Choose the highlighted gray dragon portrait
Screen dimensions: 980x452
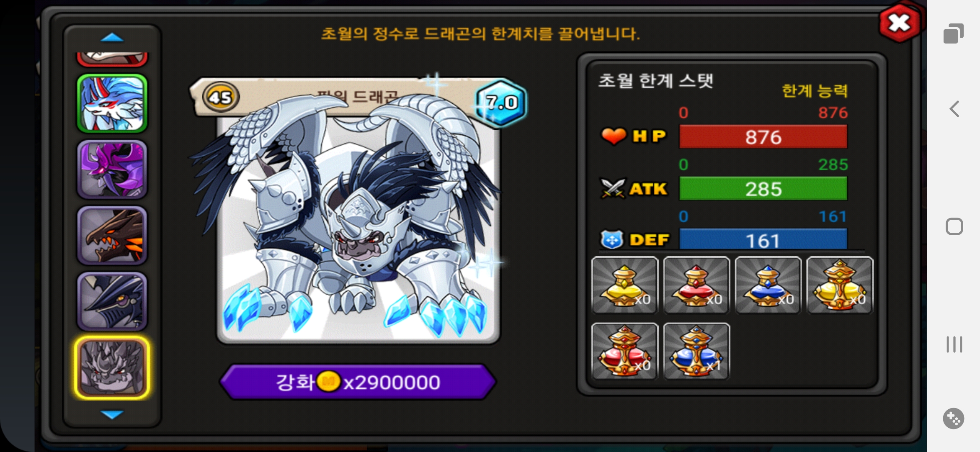pos(112,367)
